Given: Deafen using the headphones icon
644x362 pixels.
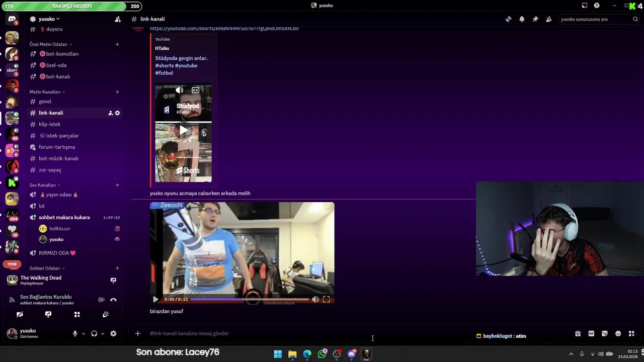Looking at the screenshot, I should pos(94,333).
